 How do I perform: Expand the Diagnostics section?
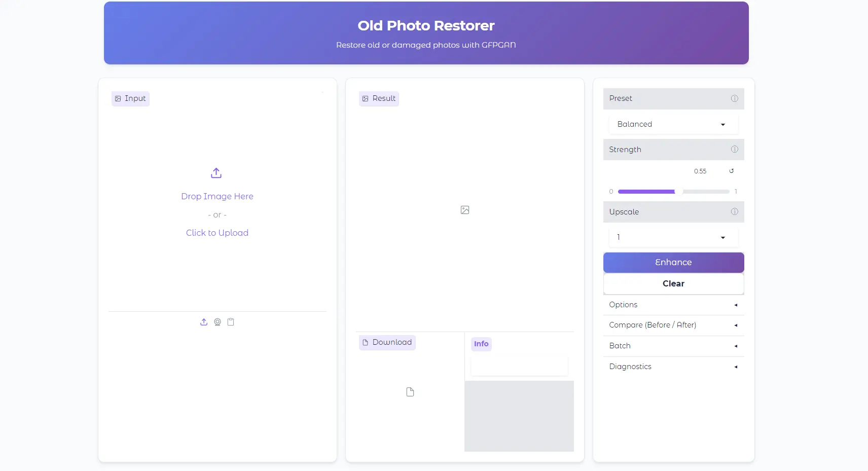pos(673,367)
